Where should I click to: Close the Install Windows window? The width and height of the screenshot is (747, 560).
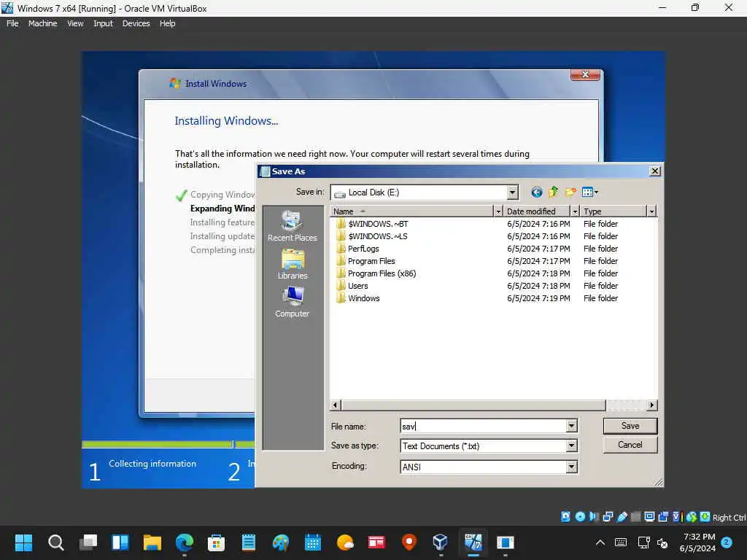[x=585, y=75]
